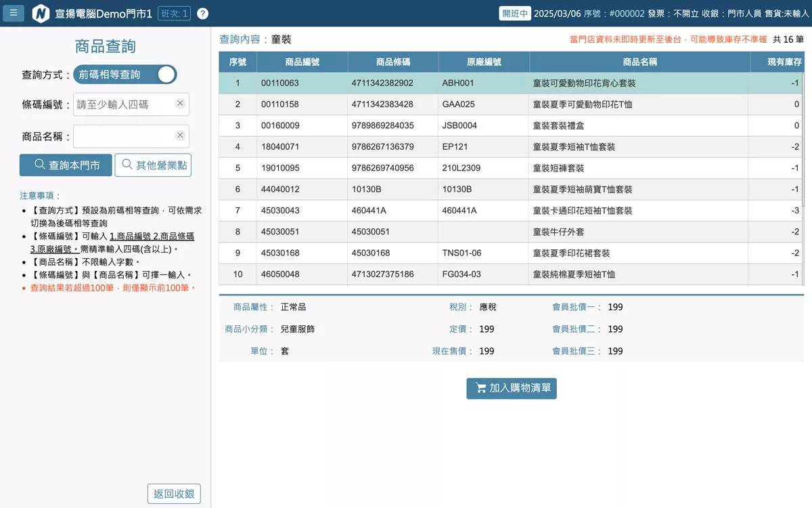Click the 正常品 product attribute value
Image resolution: width=812 pixels, height=508 pixels.
[x=294, y=307]
